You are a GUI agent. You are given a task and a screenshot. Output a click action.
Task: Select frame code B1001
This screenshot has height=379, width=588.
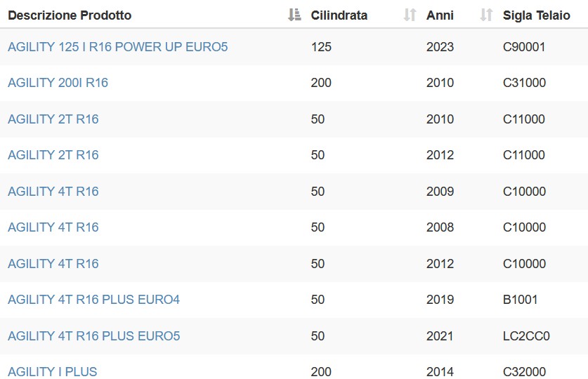click(520, 300)
